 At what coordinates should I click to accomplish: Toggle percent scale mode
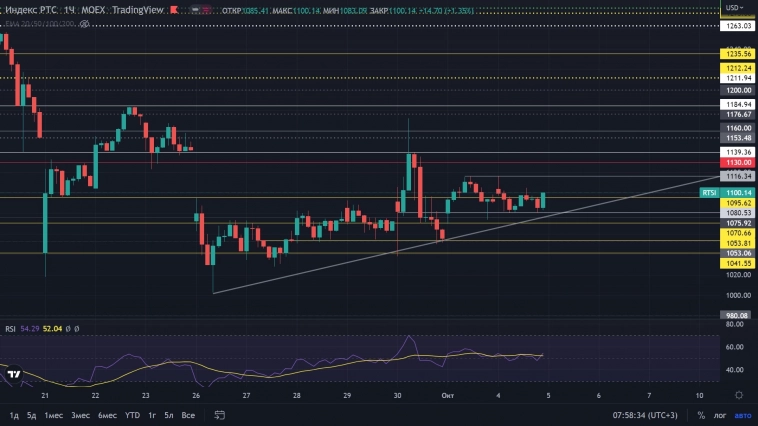tap(701, 415)
